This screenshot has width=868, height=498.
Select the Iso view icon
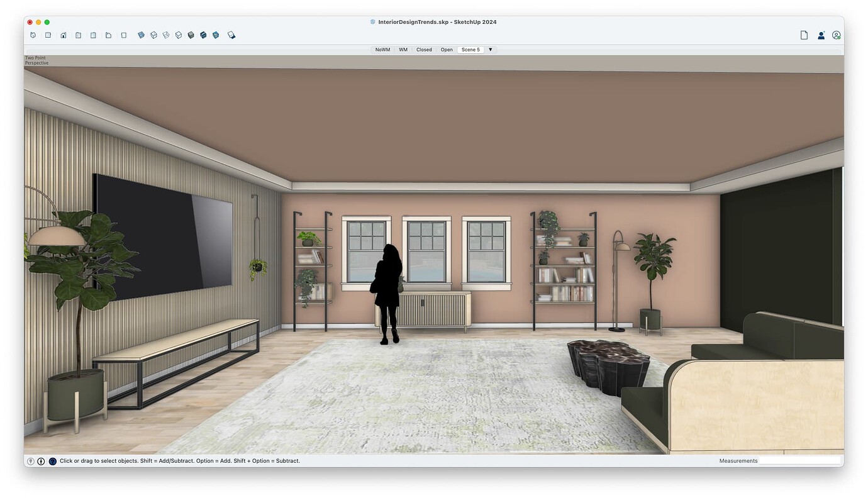[33, 35]
